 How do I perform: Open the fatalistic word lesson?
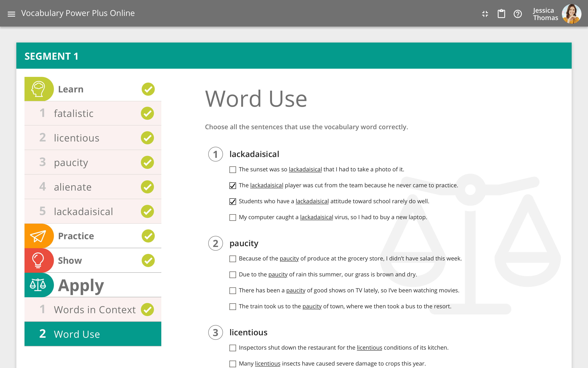[x=93, y=113]
